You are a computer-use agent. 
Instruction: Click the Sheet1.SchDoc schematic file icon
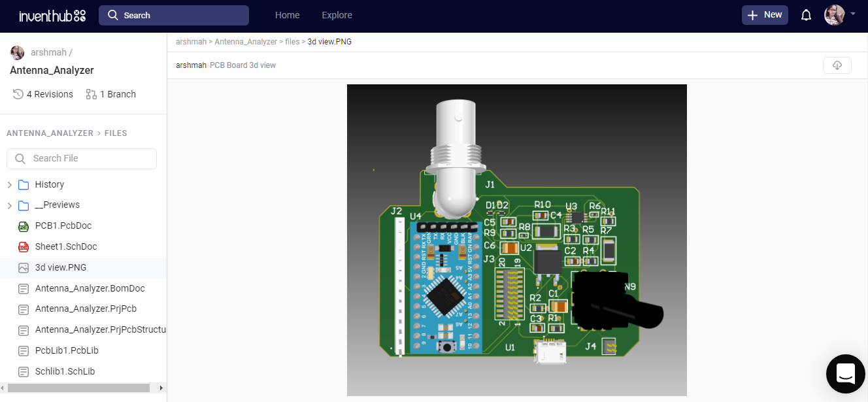[24, 246]
